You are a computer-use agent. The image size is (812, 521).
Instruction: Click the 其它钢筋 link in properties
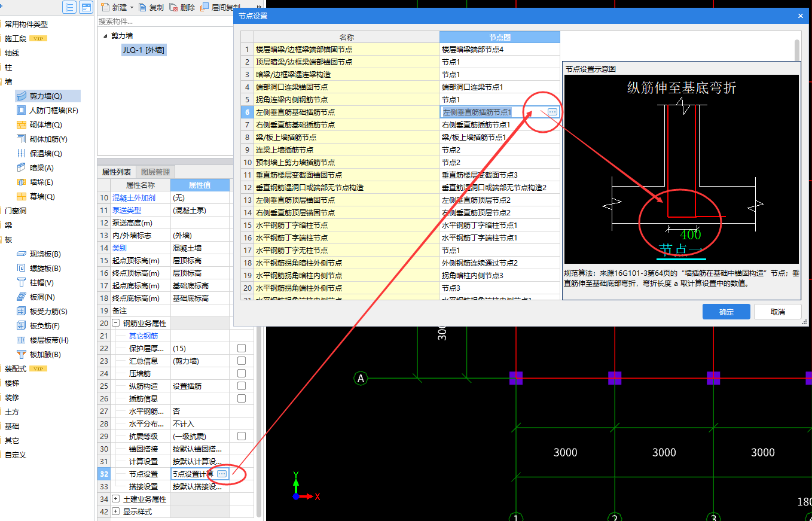click(144, 336)
